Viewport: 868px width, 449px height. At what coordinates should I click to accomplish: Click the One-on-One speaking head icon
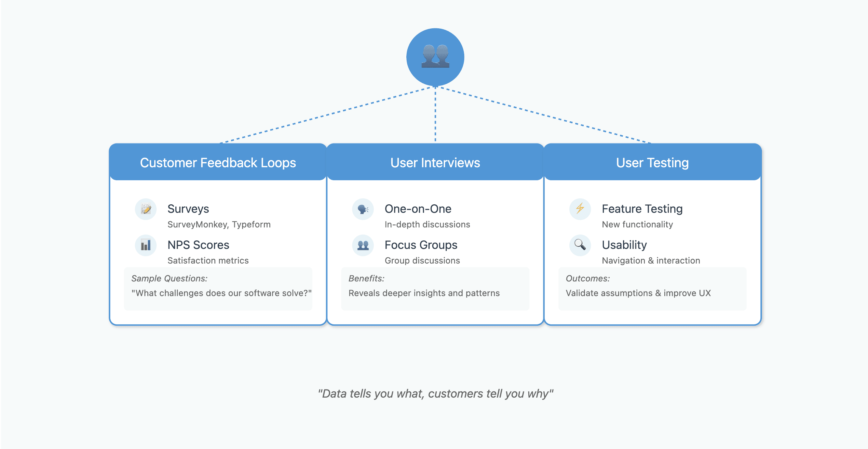coord(363,209)
